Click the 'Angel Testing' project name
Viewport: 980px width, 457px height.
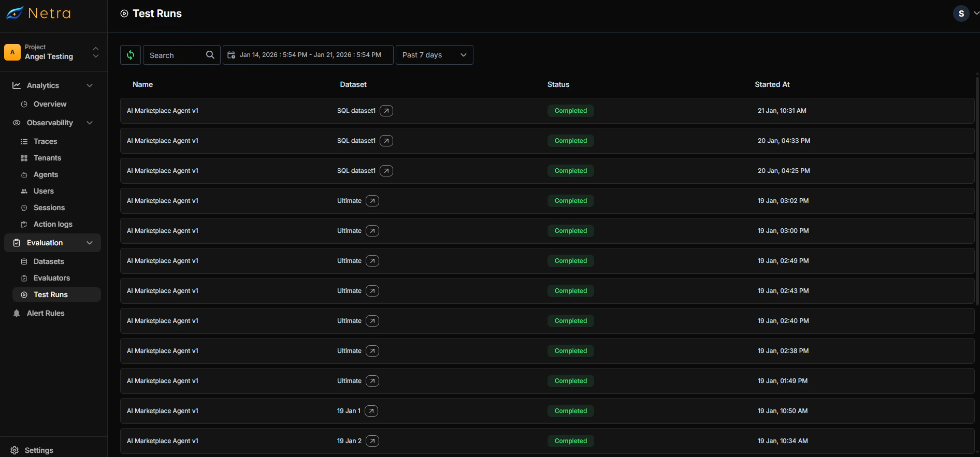coord(49,56)
